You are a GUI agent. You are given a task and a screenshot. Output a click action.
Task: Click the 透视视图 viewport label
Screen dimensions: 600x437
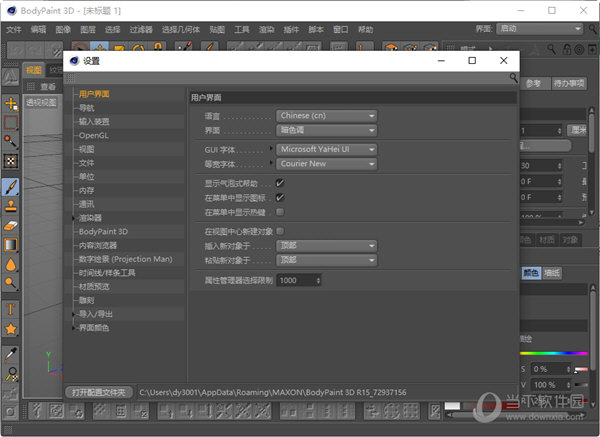tap(41, 102)
